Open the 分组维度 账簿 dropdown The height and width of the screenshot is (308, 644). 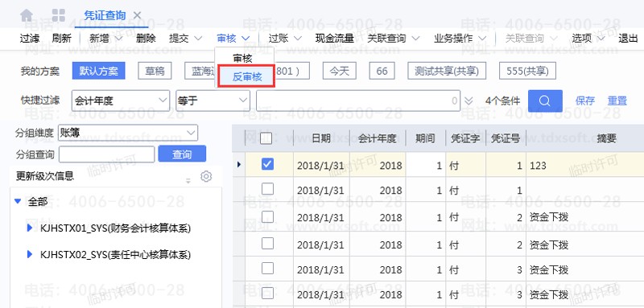(x=128, y=133)
